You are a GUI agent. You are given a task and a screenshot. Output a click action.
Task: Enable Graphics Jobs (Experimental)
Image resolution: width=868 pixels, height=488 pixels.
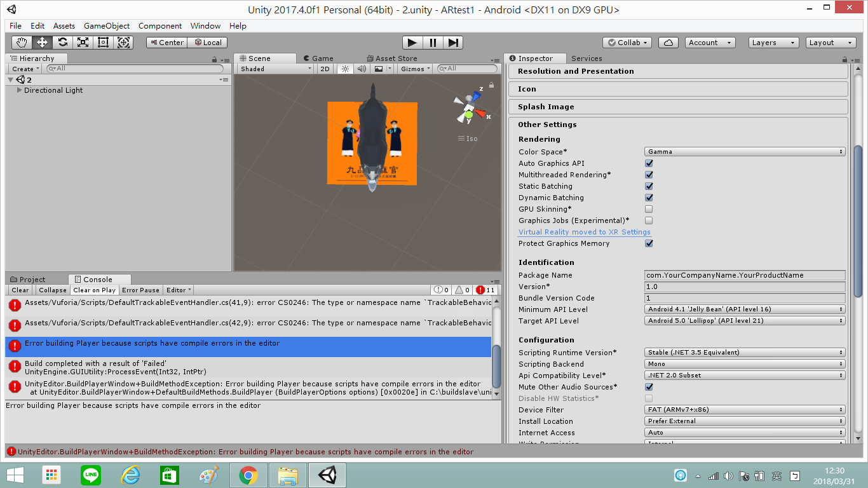click(x=649, y=220)
